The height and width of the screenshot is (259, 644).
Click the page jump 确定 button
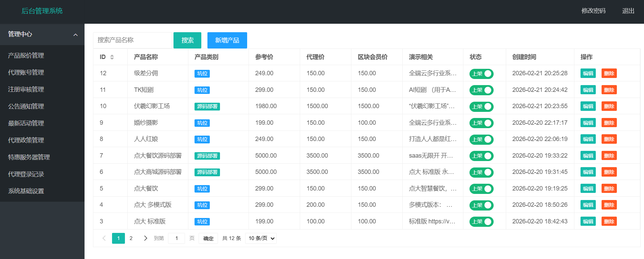tap(208, 238)
